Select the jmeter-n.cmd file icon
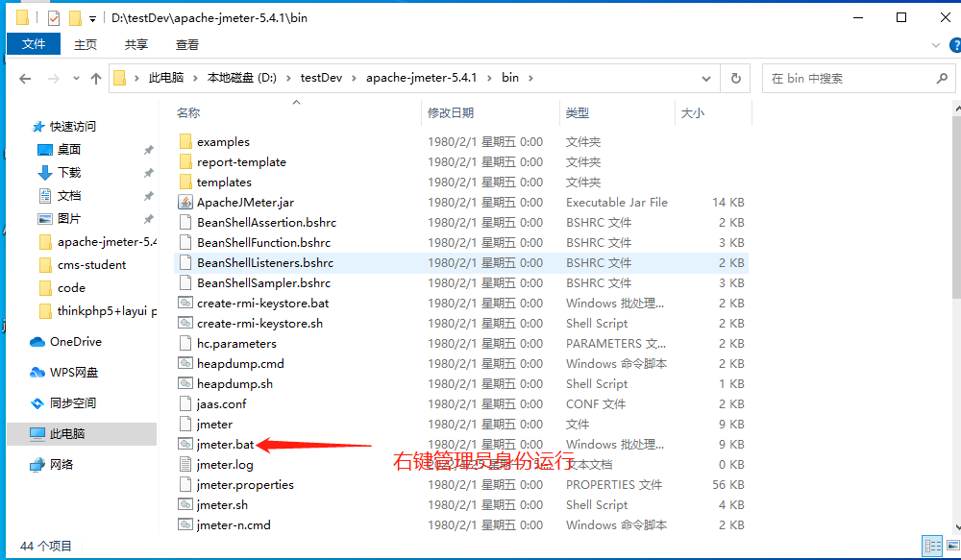Viewport: 961px width, 560px height. (x=185, y=525)
